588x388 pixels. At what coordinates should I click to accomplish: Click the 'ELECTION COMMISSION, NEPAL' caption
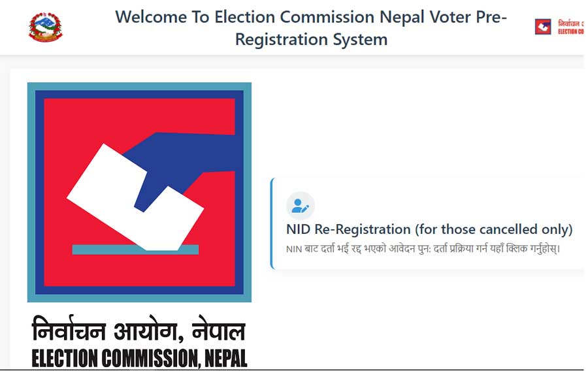(139, 358)
